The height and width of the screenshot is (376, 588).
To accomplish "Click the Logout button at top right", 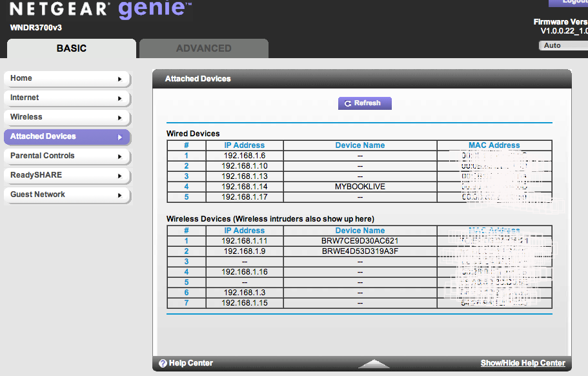I will [569, 3].
